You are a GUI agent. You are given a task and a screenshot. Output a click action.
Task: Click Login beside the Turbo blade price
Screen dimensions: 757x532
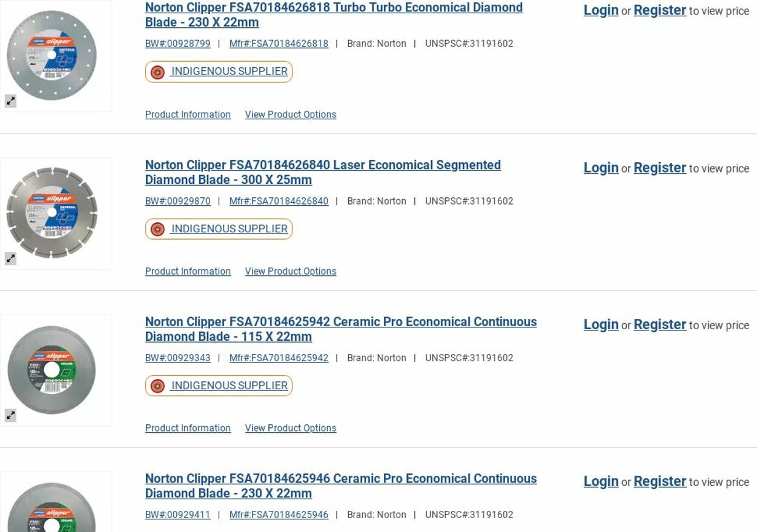601,10
